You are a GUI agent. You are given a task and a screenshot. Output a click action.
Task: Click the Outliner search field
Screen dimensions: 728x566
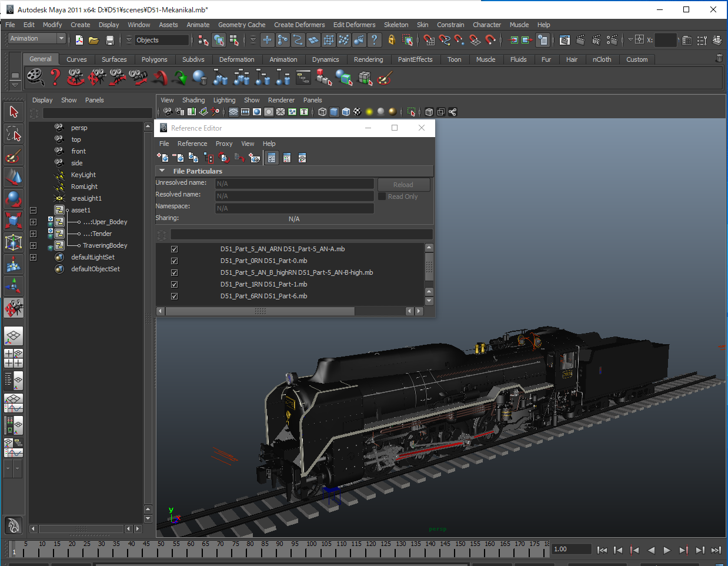click(x=98, y=113)
